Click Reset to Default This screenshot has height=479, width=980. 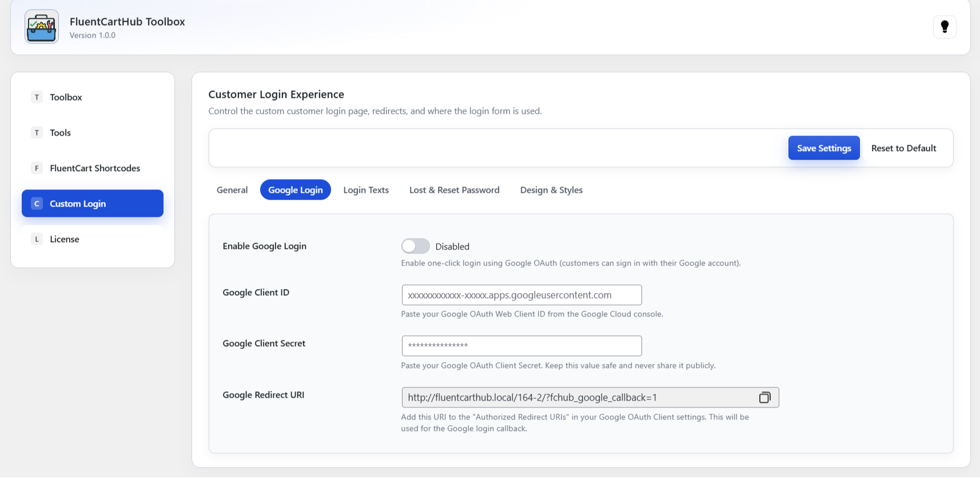click(903, 148)
